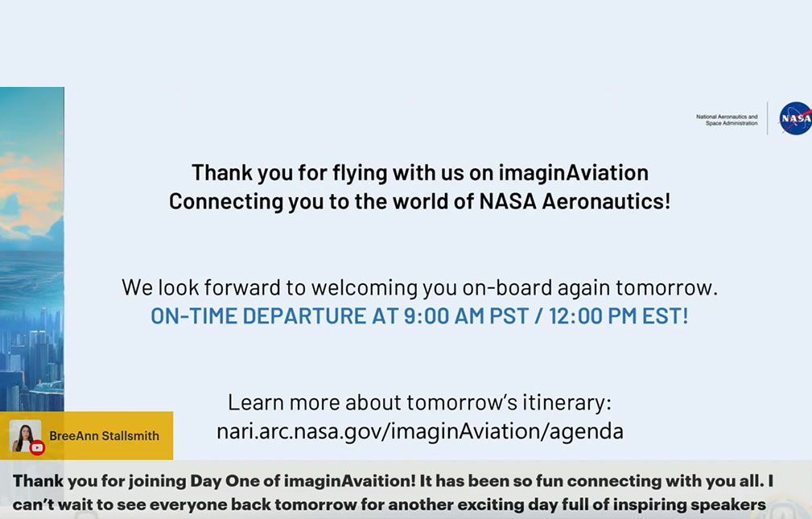
Task: Click the 'We look forward to welcoming you' line
Action: click(x=419, y=286)
